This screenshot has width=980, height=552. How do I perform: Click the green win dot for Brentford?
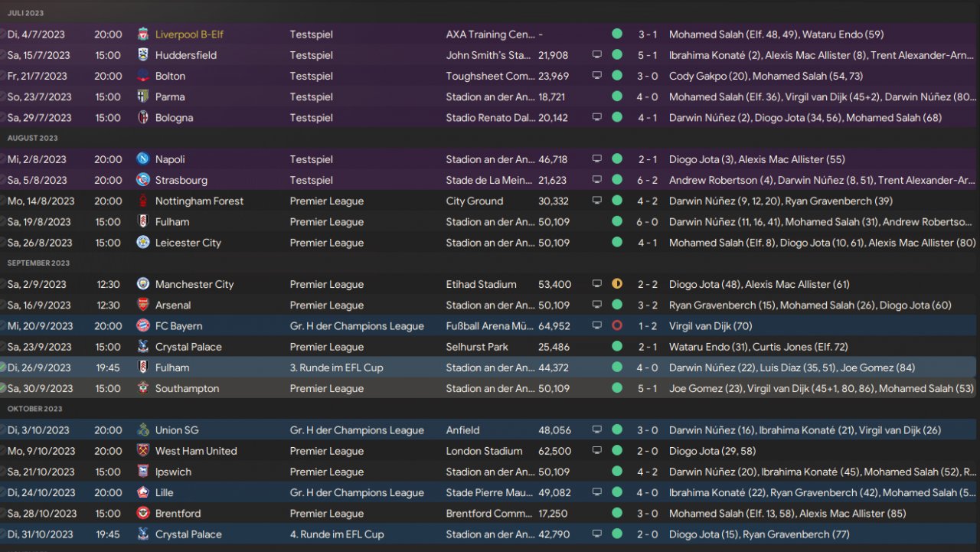click(x=617, y=514)
